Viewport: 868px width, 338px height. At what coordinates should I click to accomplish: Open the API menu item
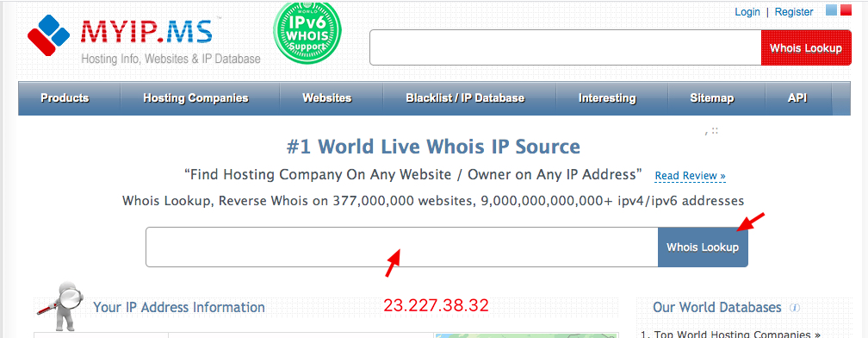point(797,98)
